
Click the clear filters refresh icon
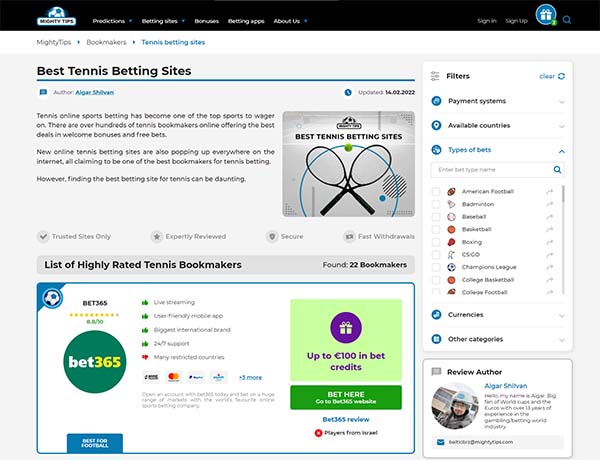(x=561, y=76)
